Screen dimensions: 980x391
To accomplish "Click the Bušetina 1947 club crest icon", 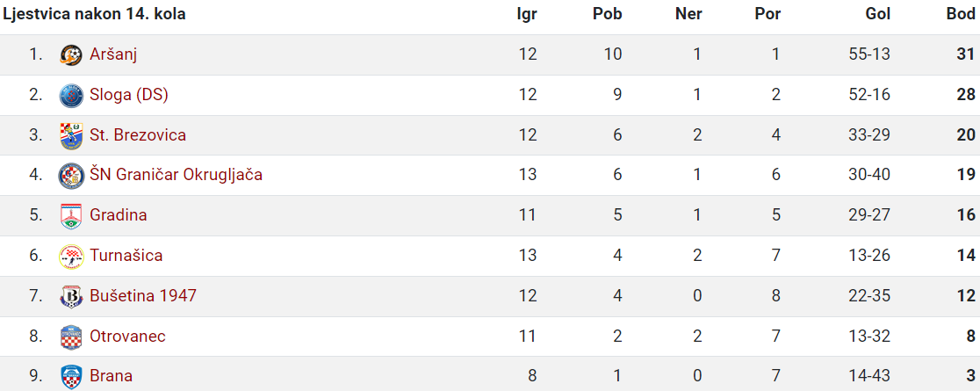I will click(71, 296).
